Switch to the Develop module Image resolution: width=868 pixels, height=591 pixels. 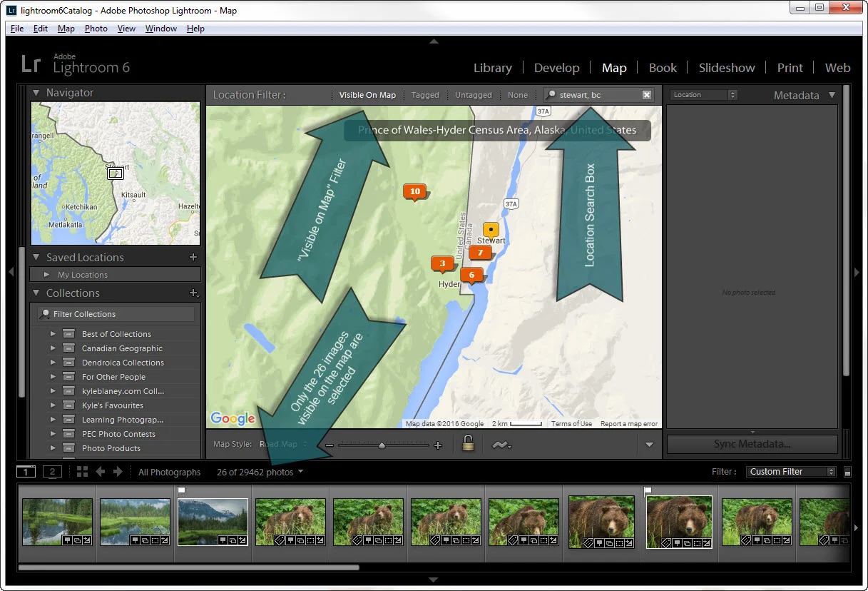pyautogui.click(x=556, y=68)
